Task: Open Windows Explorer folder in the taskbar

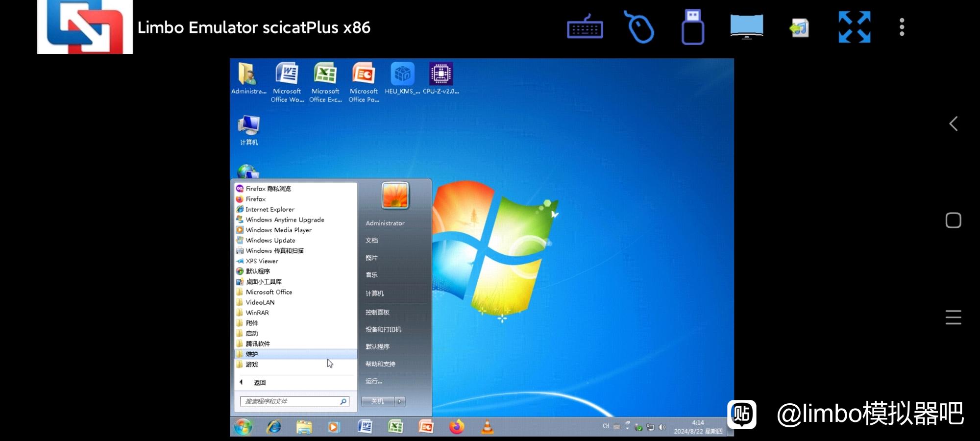Action: 304,427
